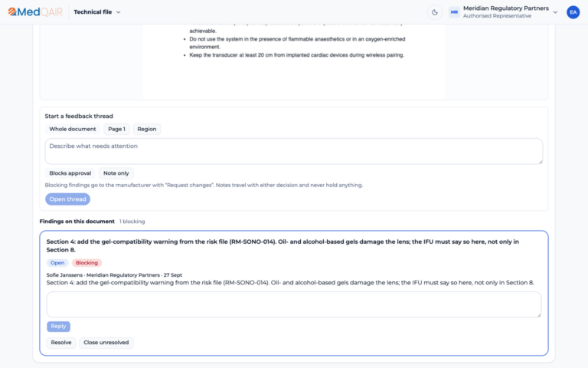Screen dimensions: 588x368
Task: Click the Reply button
Action: [58, 327]
